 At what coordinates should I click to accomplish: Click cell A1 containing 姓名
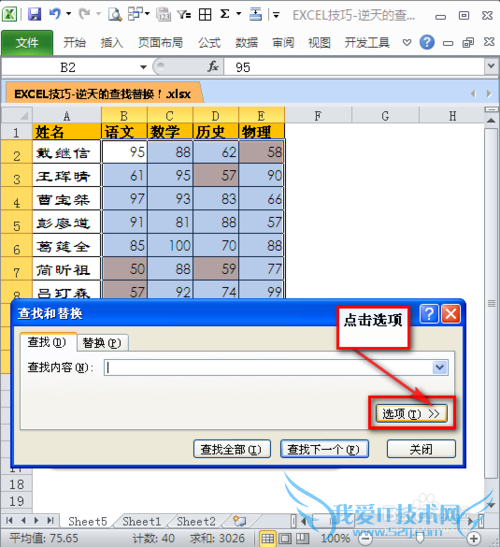coord(66,132)
